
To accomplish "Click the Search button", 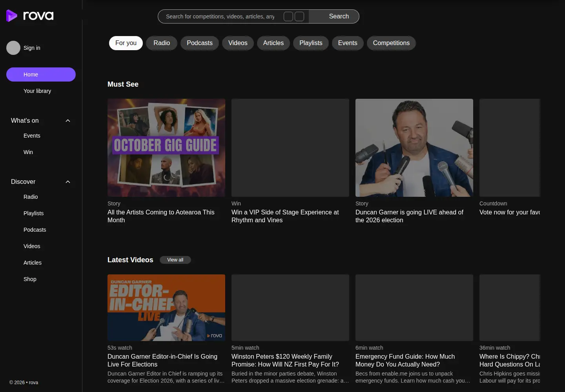I will click(x=334, y=16).
